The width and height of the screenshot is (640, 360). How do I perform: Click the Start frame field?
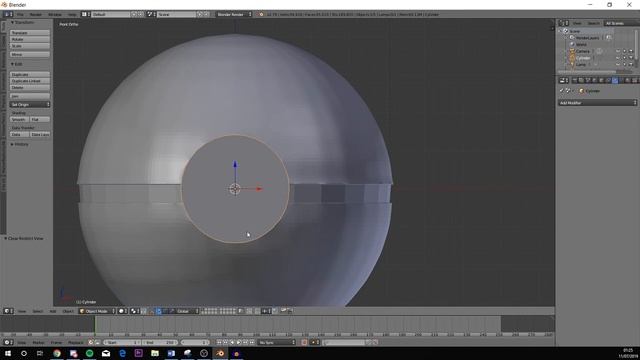coord(122,342)
